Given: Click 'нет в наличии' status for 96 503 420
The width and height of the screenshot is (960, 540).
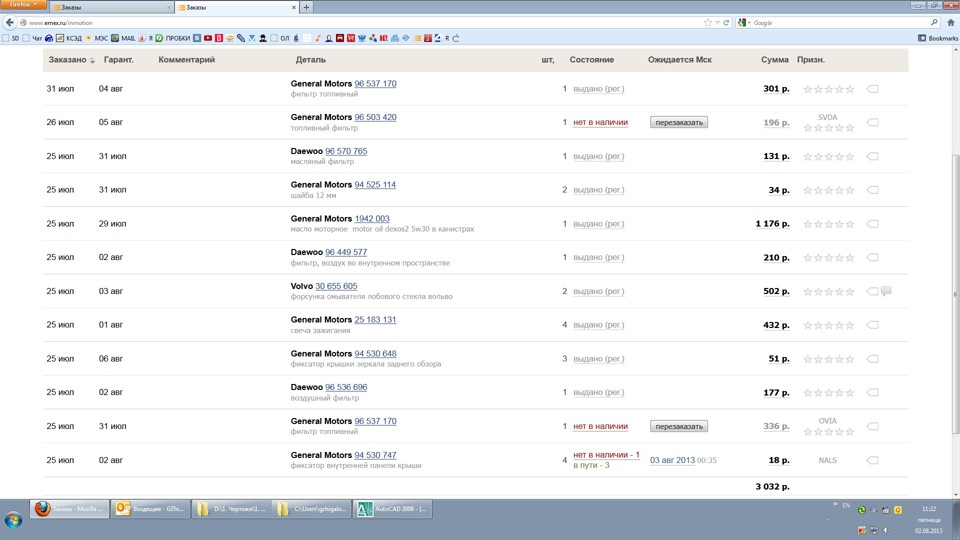Looking at the screenshot, I should [601, 122].
